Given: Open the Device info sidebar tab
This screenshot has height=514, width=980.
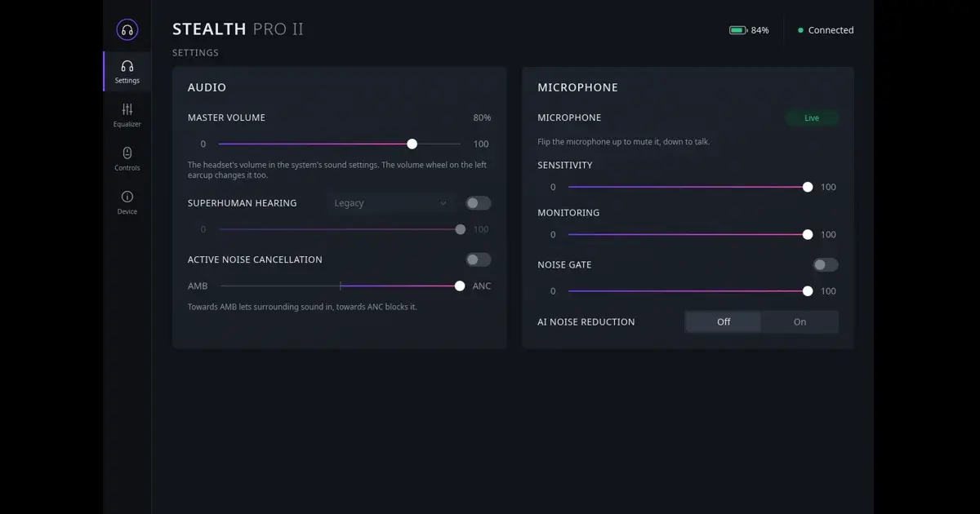Looking at the screenshot, I should pos(127,202).
